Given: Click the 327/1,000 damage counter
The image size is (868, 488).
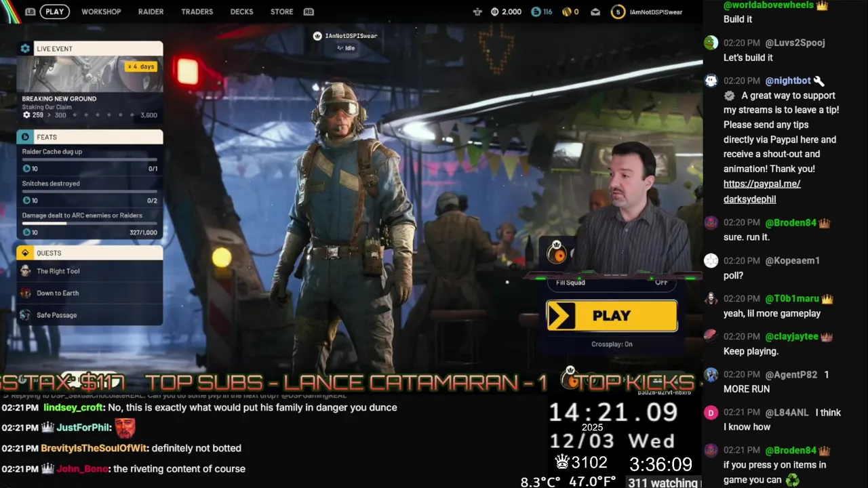Looking at the screenshot, I should click(143, 232).
